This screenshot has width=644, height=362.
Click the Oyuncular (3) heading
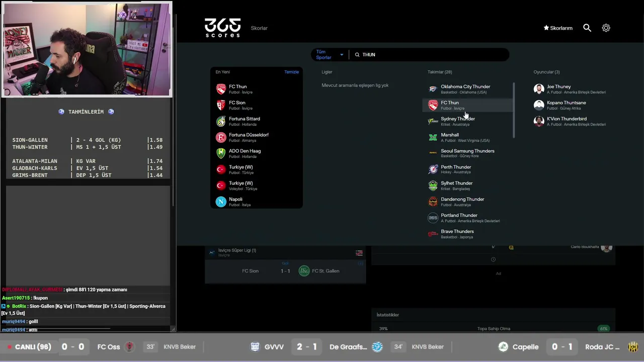coord(546,72)
